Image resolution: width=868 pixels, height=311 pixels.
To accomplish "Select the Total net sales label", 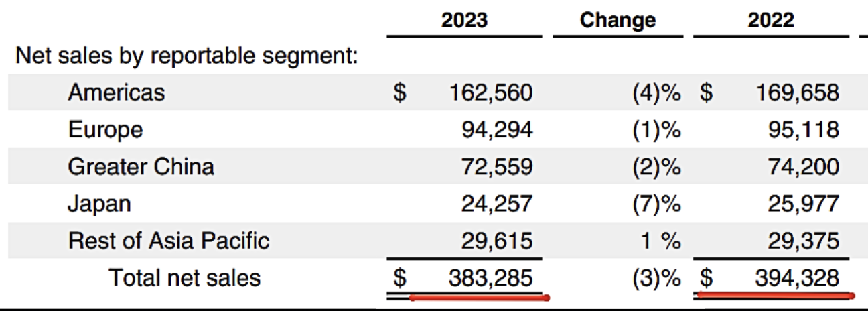I will pyautogui.click(x=185, y=277).
